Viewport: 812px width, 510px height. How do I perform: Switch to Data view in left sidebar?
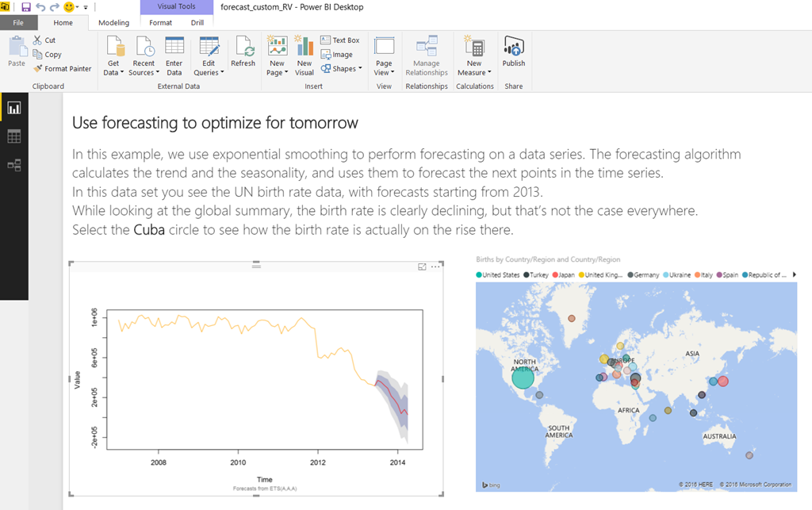point(13,136)
